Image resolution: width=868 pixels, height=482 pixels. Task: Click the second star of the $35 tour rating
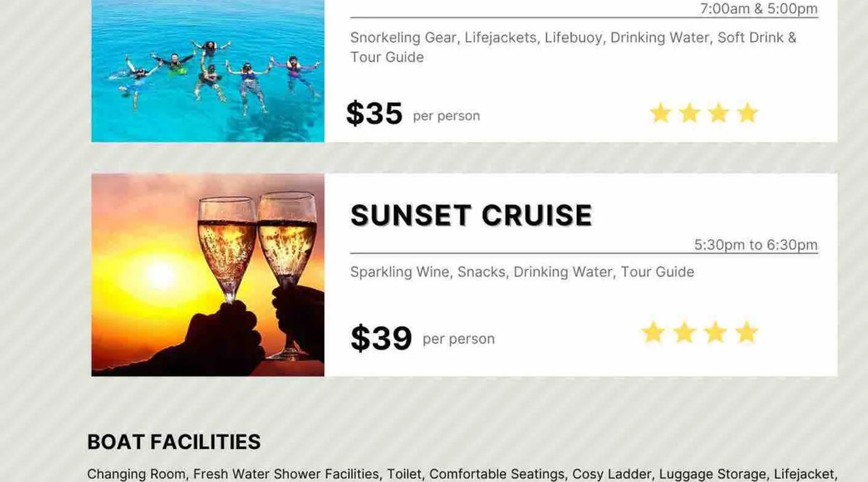[x=690, y=114]
